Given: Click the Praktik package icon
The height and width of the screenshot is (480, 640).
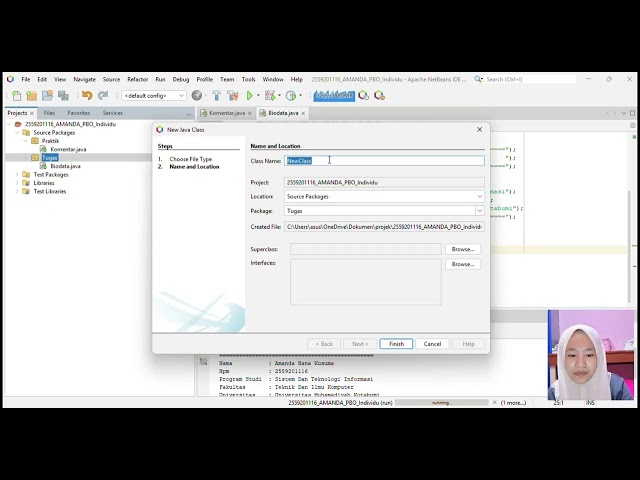Looking at the screenshot, I should click(x=35, y=141).
